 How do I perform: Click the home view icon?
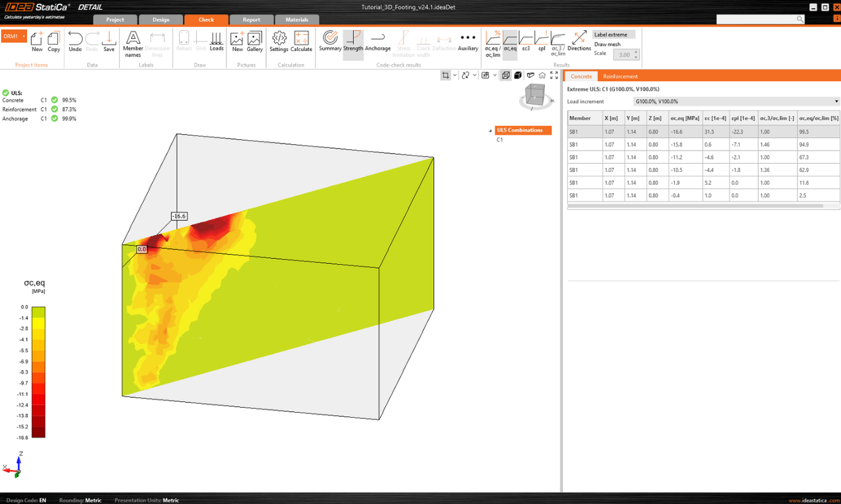pos(542,76)
